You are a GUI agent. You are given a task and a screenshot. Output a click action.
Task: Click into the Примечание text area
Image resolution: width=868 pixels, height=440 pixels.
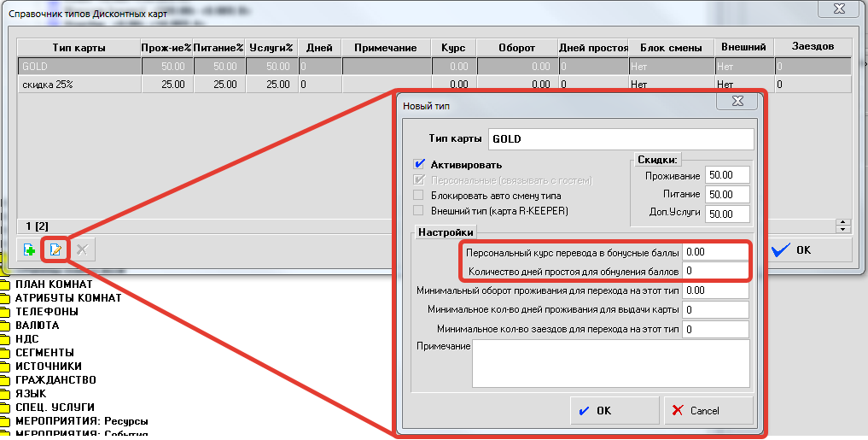point(611,364)
